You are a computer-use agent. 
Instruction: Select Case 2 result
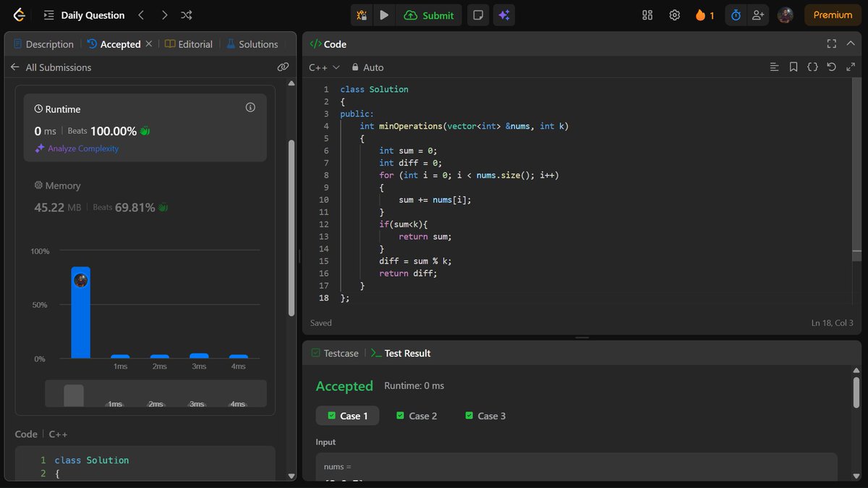tap(417, 416)
